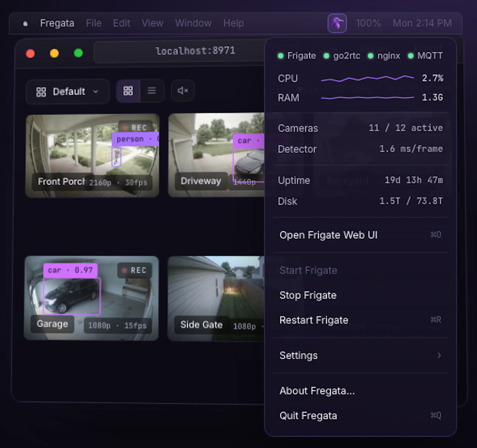This screenshot has height=448, width=477.
Task: Click the Frigate service status indicator
Action: click(x=297, y=56)
